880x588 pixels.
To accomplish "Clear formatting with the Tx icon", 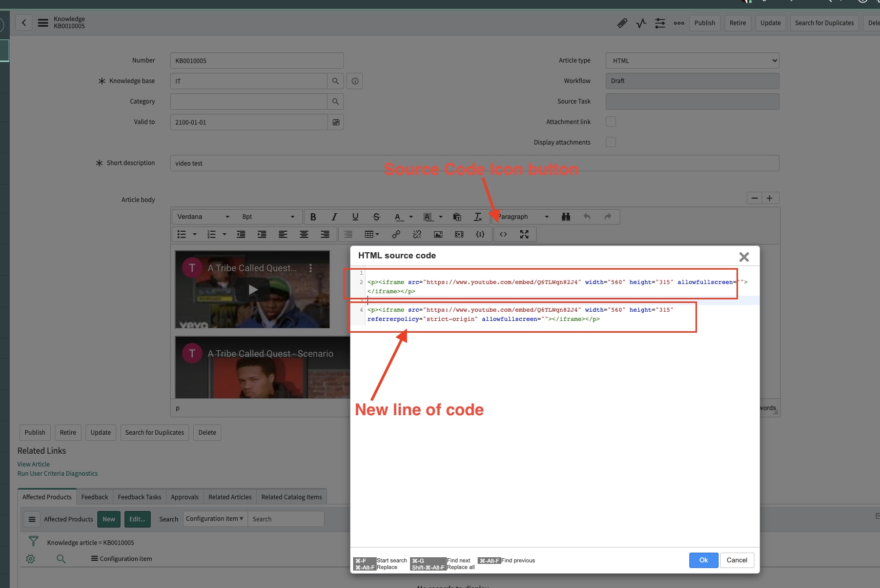I will coord(478,217).
